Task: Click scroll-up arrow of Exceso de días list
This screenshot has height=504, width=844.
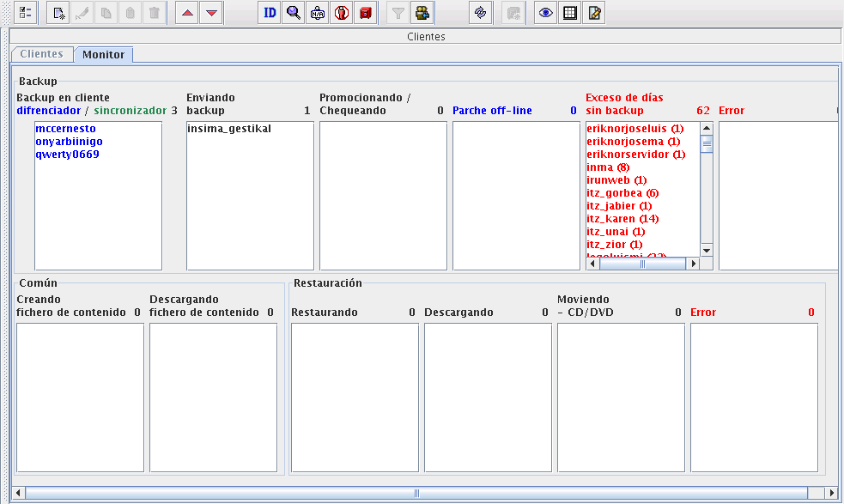Action: (707, 128)
